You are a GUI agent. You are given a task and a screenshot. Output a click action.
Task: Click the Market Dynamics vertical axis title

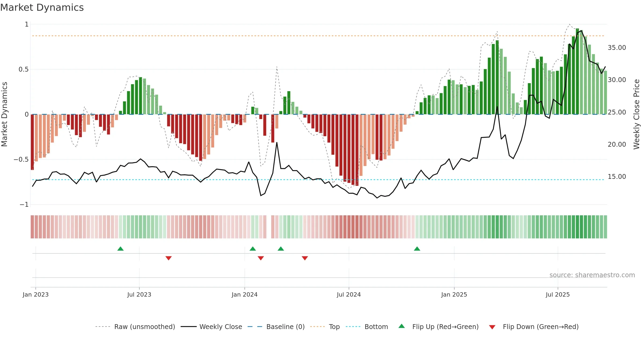[4, 114]
